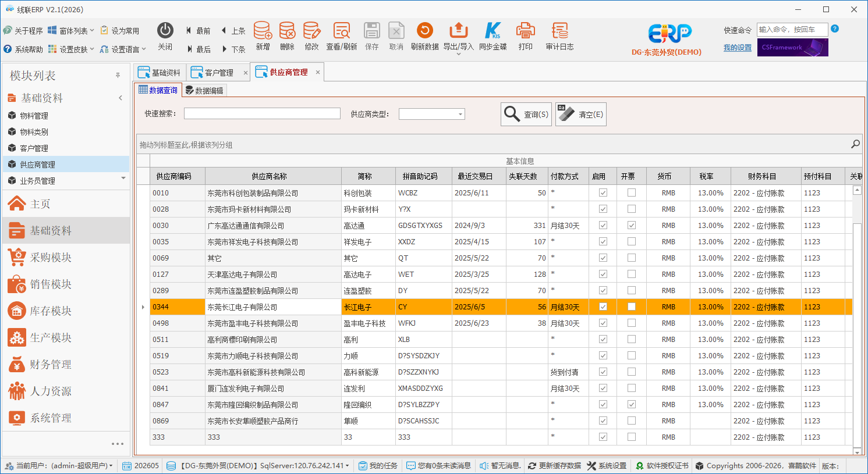Click the 快速搜索 input field
Viewport: 868px width, 474px height.
tap(262, 113)
